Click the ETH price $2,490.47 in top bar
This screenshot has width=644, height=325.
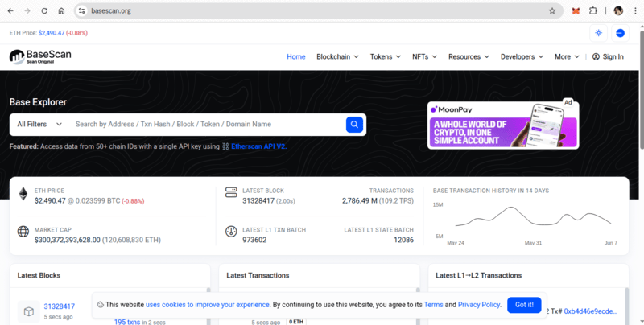tap(52, 33)
